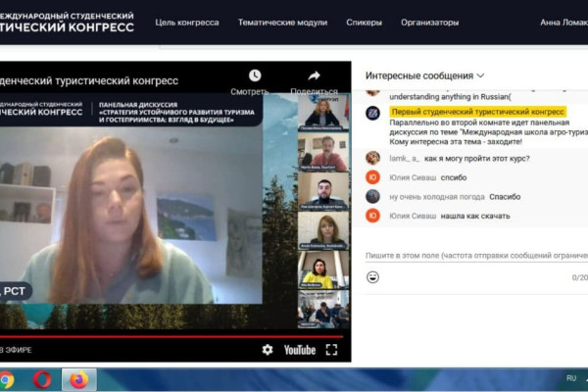The image size is (588, 392).
Task: Click the chat message input field
Action: tap(475, 255)
